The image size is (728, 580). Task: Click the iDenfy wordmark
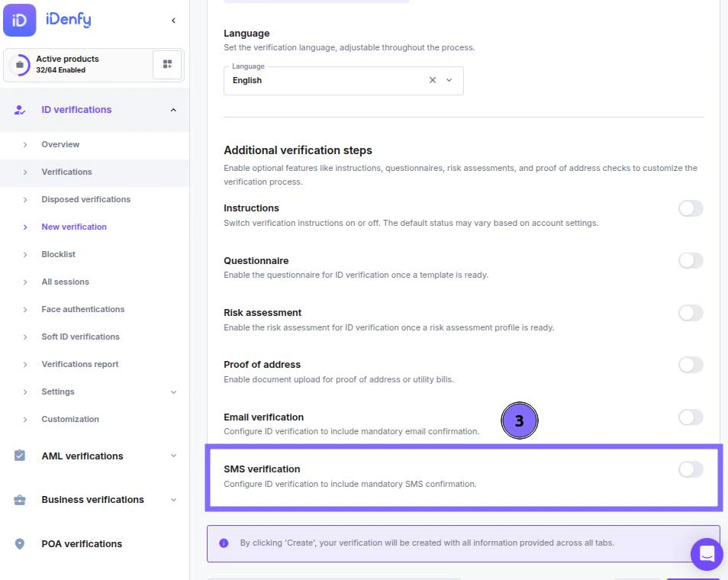(x=69, y=20)
